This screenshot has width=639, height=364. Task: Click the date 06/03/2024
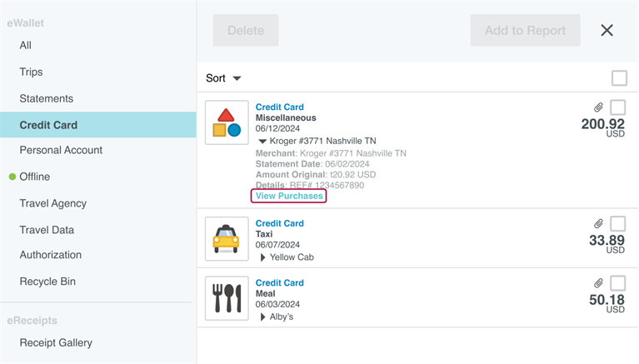(x=277, y=304)
